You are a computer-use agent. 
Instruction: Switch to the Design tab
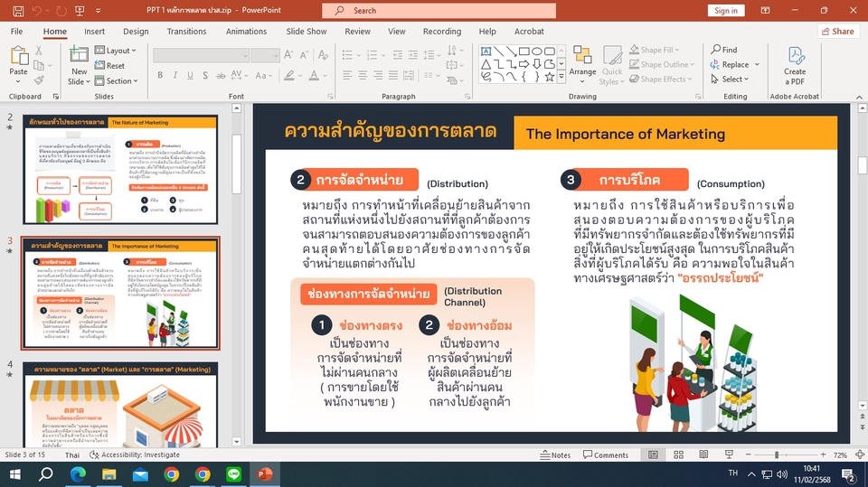136,32
